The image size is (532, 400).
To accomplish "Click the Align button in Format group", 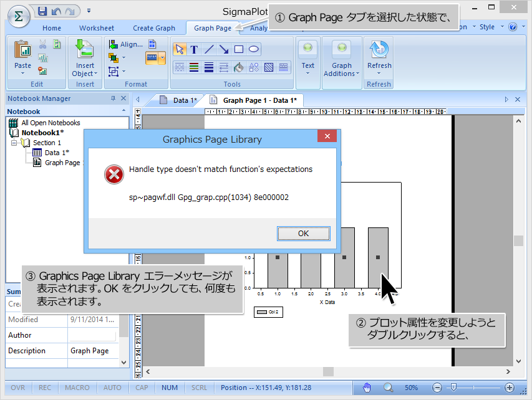I will [x=125, y=44].
